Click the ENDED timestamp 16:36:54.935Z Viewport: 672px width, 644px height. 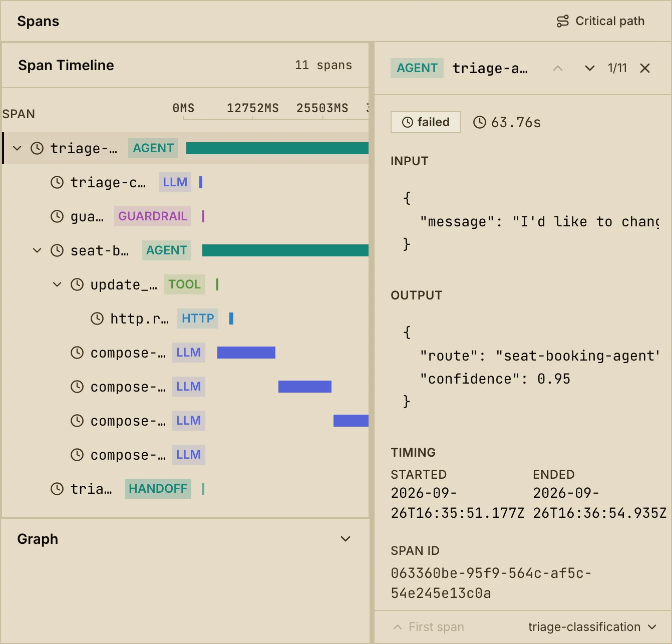pyautogui.click(x=599, y=503)
